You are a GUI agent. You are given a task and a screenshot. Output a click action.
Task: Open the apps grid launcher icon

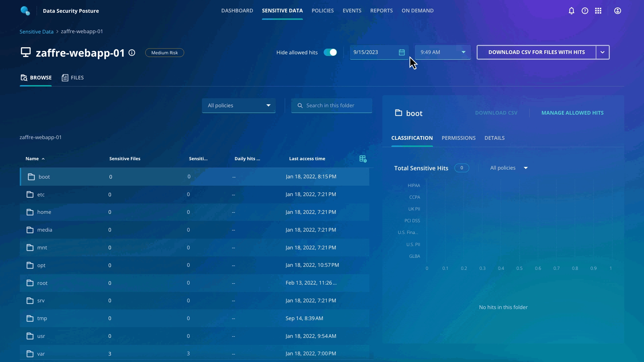(598, 11)
